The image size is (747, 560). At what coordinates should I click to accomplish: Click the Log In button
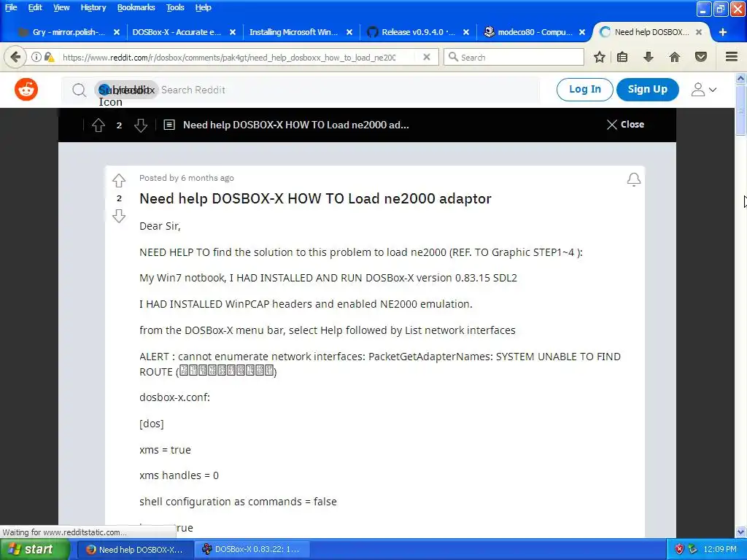[x=584, y=90]
